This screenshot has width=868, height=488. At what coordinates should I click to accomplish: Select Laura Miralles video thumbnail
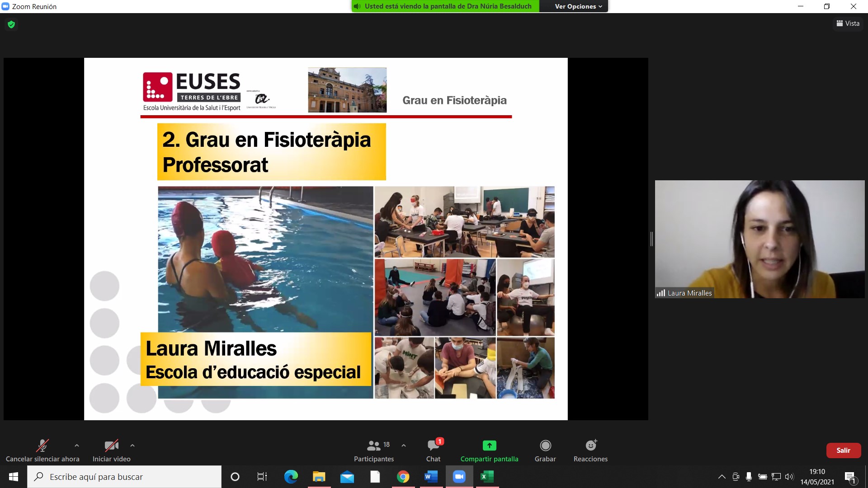(x=759, y=239)
